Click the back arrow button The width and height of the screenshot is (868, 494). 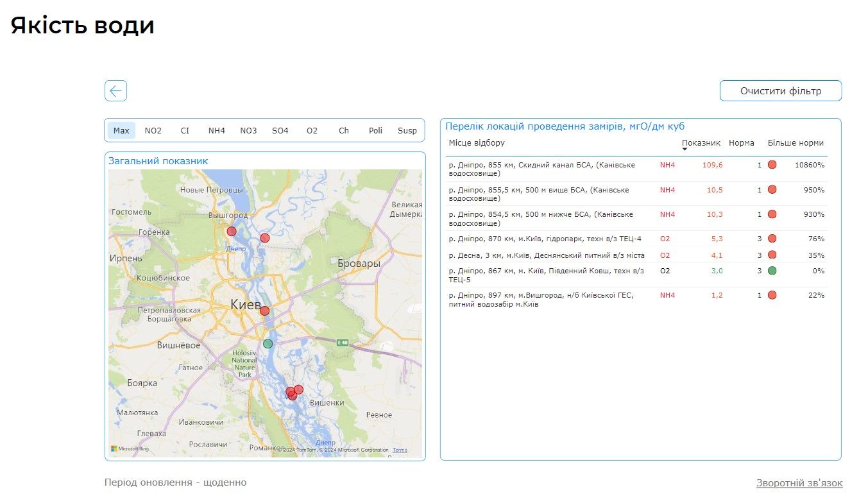[115, 91]
